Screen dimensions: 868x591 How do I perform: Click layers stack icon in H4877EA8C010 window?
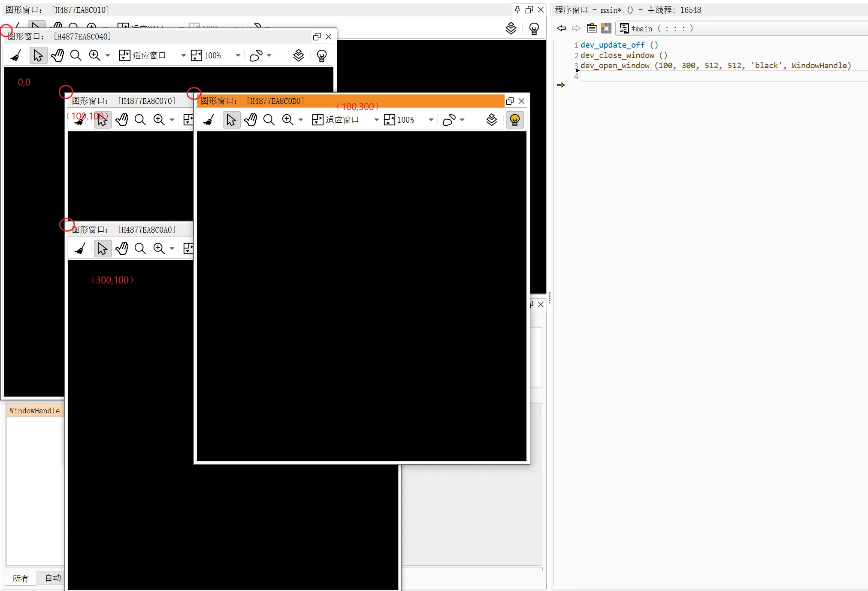coord(511,29)
